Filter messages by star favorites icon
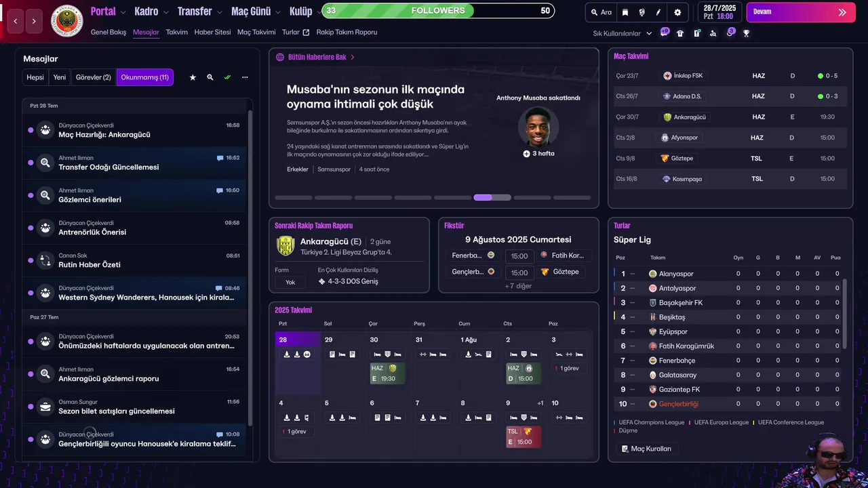The width and height of the screenshot is (868, 488). click(x=193, y=77)
